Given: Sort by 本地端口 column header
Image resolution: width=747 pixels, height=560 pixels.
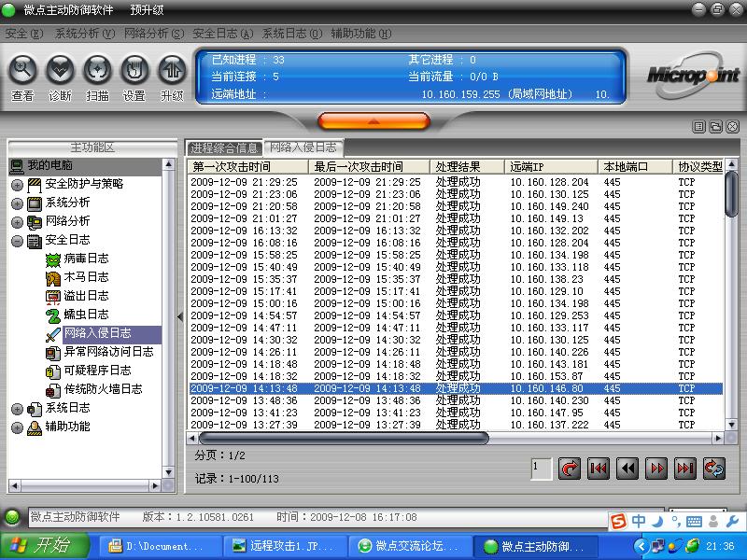Looking at the screenshot, I should 635,167.
